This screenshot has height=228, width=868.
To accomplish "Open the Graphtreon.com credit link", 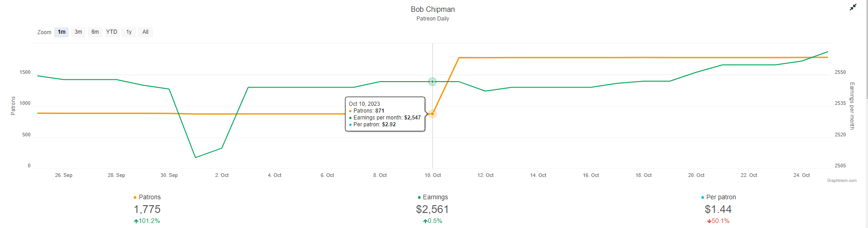I will coord(842,181).
